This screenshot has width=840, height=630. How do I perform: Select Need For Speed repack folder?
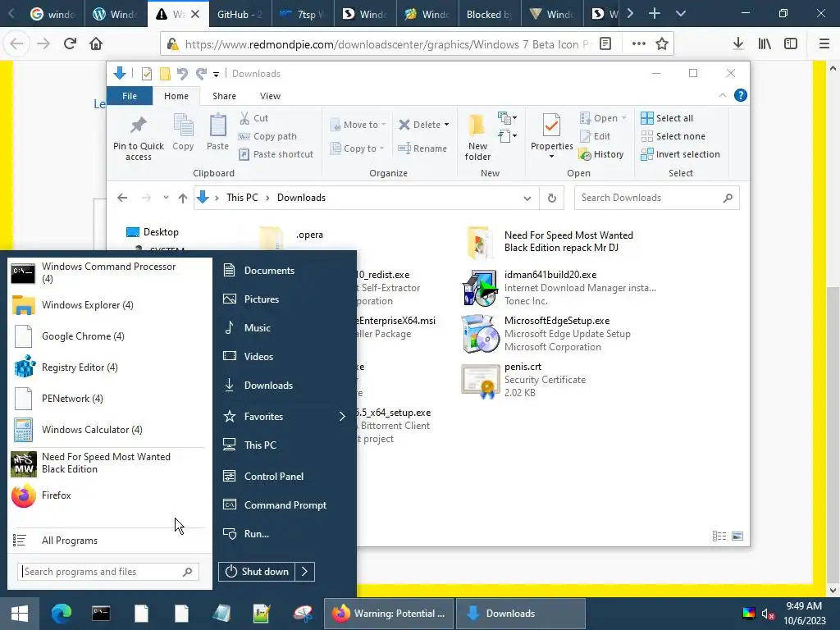550,242
